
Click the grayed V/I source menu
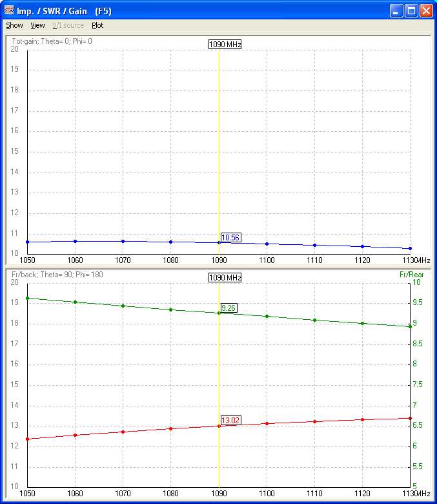tap(68, 26)
